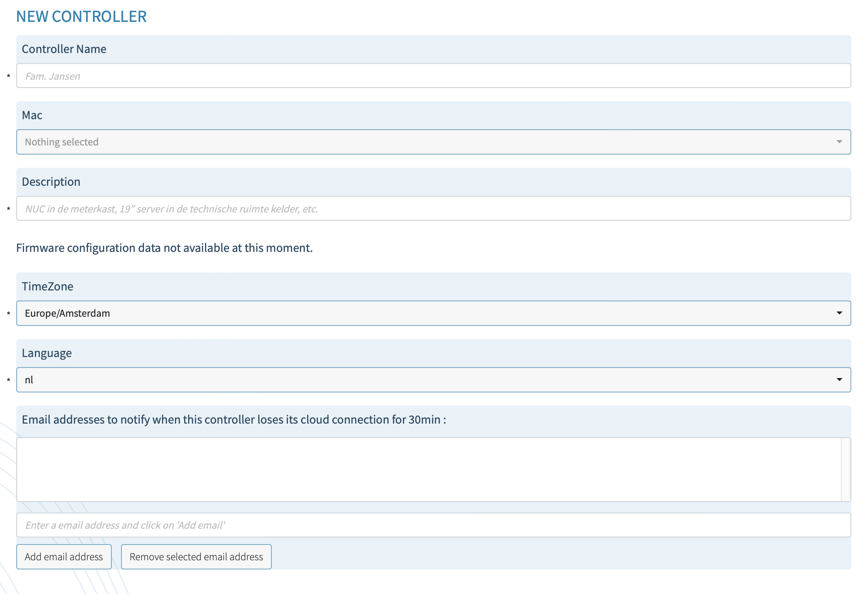Click the Language dropdown caret arrow
This screenshot has height=594, width=868.
[839, 380]
